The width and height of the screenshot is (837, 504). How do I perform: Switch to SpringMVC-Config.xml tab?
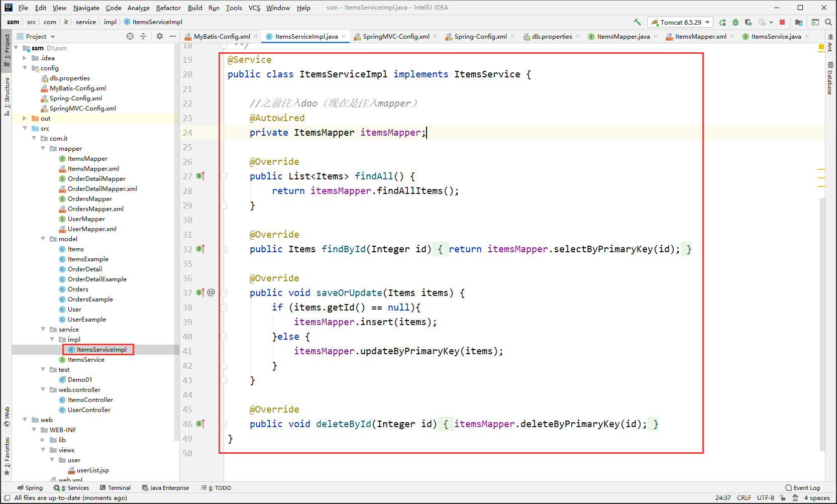click(396, 36)
